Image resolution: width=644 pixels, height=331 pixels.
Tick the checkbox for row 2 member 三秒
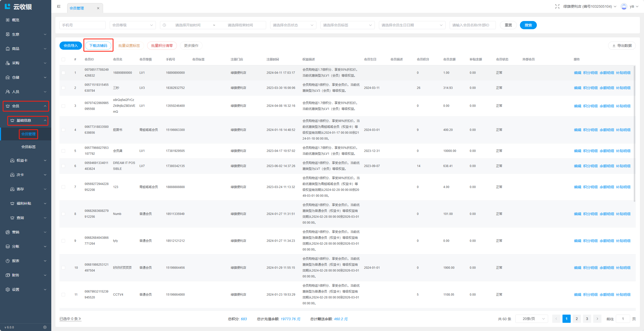pos(63,88)
